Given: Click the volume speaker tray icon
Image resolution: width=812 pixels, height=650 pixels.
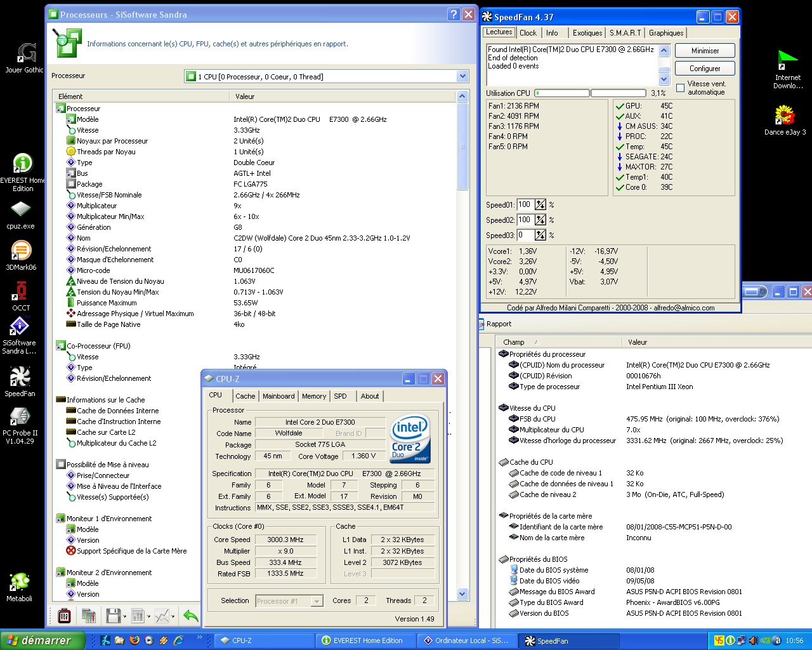Looking at the screenshot, I should (754, 640).
